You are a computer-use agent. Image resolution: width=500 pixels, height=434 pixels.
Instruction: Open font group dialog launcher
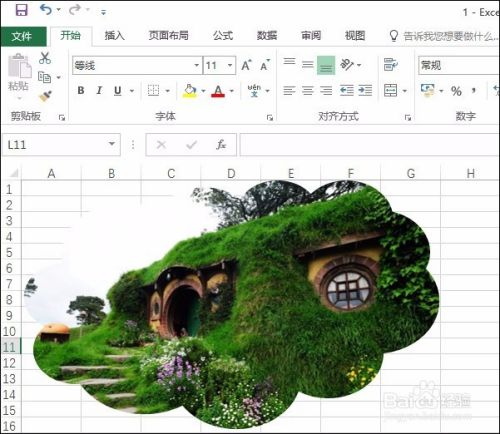(270, 117)
